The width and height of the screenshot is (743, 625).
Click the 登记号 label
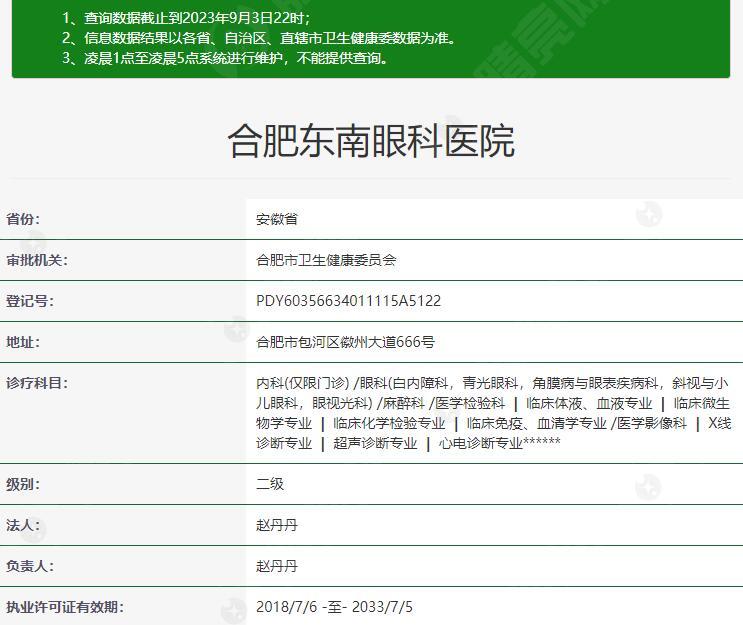30,301
